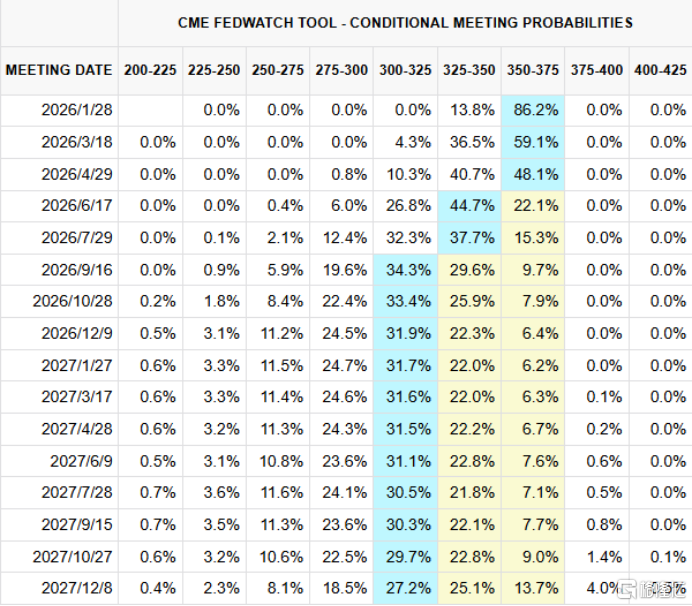Viewport: 692px width, 606px height.
Task: Click the 400-425 column header
Action: point(660,70)
